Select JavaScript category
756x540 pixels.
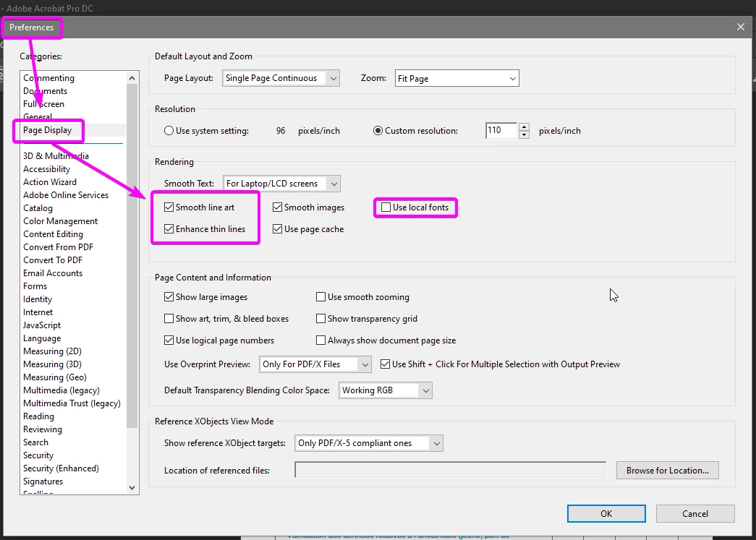(42, 325)
